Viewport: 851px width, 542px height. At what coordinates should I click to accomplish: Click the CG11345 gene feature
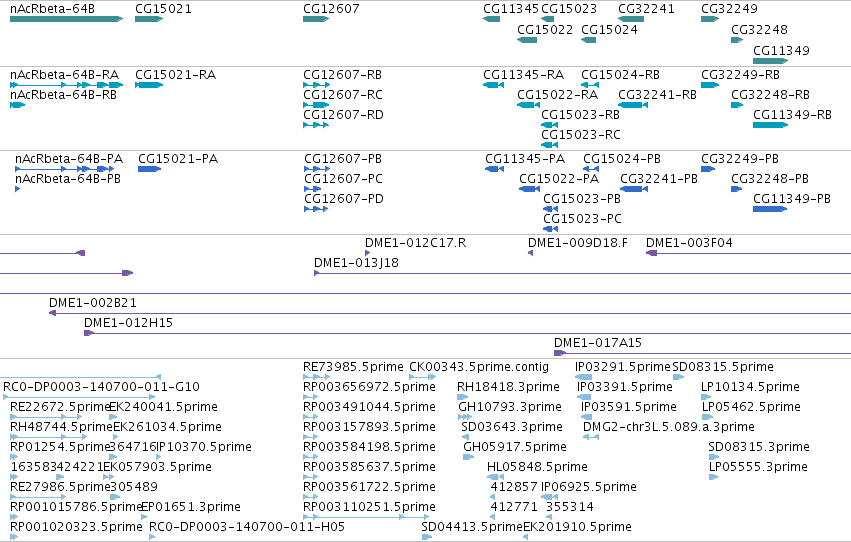(x=492, y=19)
